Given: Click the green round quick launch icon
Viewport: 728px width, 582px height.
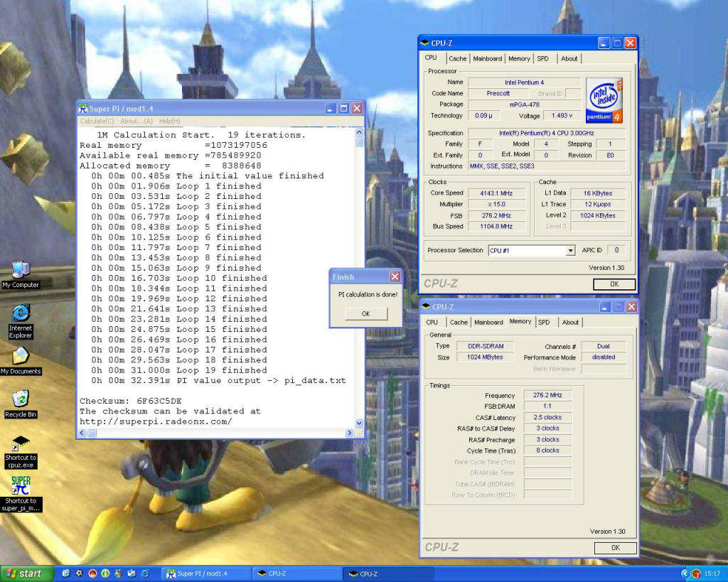Looking at the screenshot, I should (105, 573).
